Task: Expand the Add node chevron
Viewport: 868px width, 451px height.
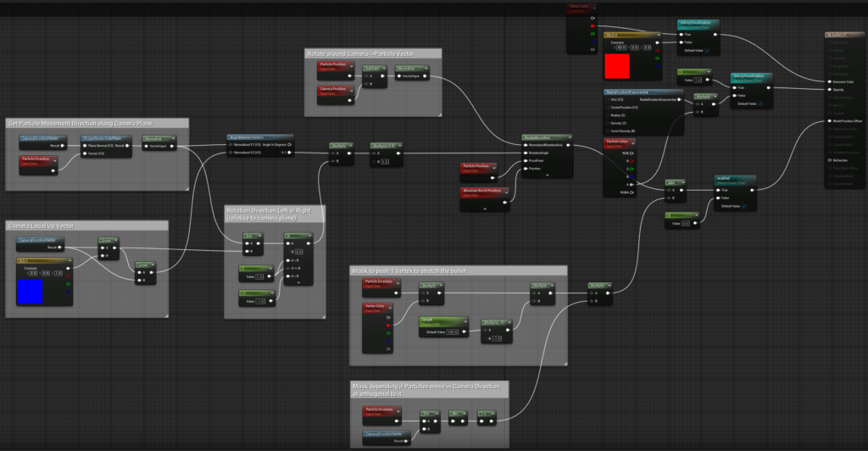Action: tap(683, 182)
